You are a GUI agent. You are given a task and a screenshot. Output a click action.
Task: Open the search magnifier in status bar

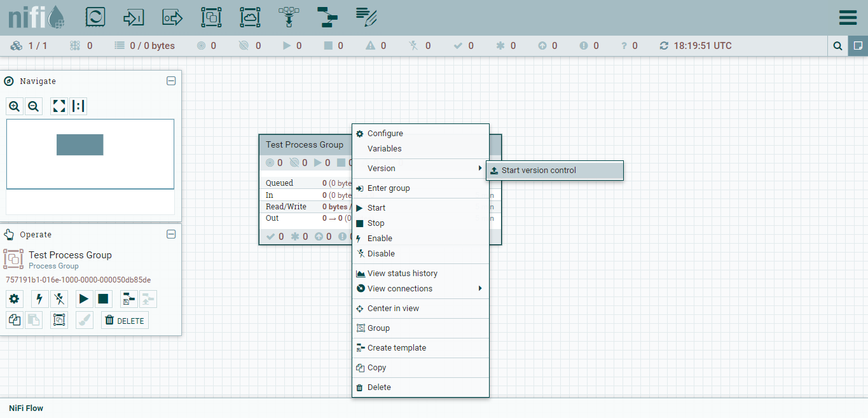coord(838,46)
